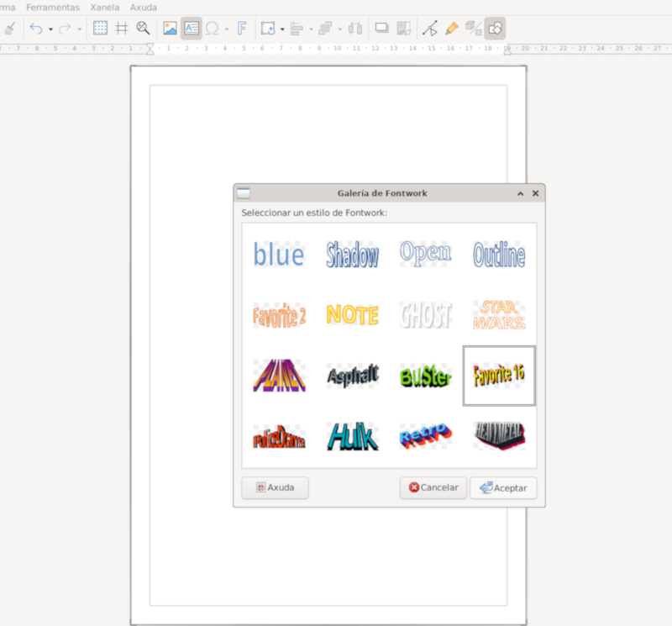Open the Special Character dropdown arrow

[x=227, y=29]
